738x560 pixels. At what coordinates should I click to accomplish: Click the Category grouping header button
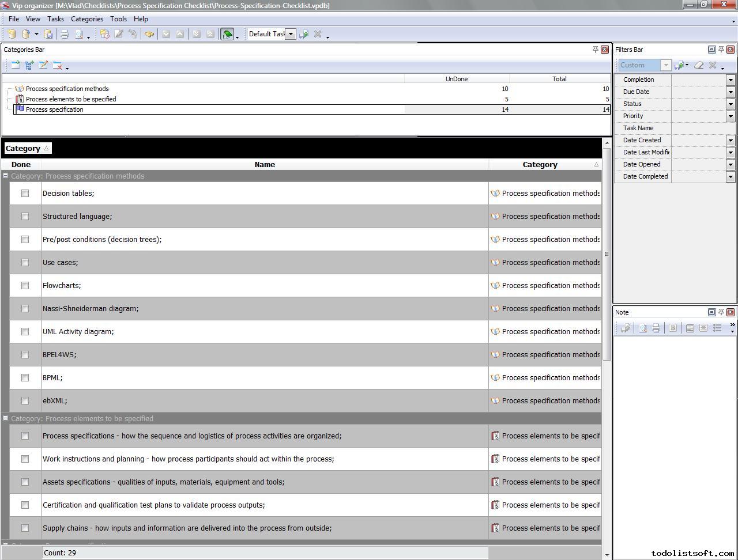coord(27,149)
